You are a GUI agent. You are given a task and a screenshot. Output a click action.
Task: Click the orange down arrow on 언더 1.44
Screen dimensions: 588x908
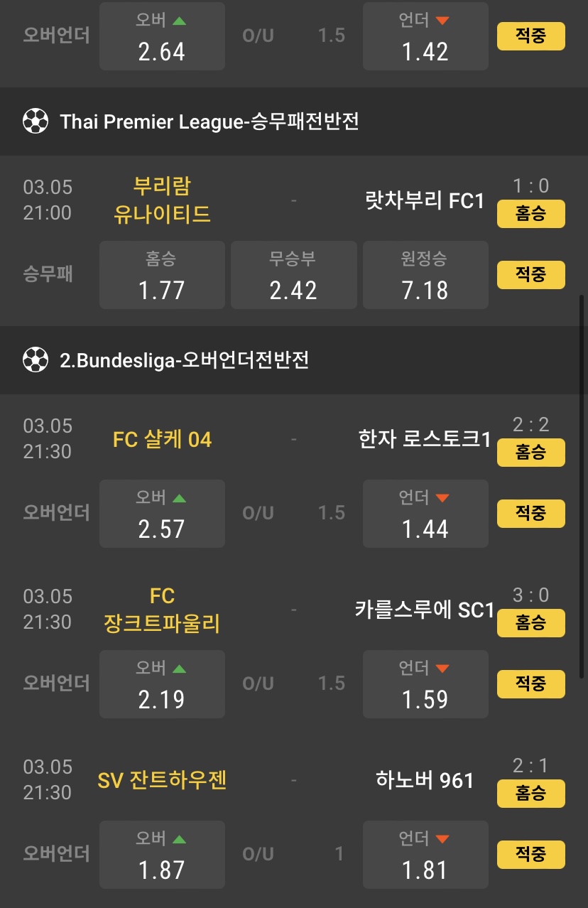[442, 499]
